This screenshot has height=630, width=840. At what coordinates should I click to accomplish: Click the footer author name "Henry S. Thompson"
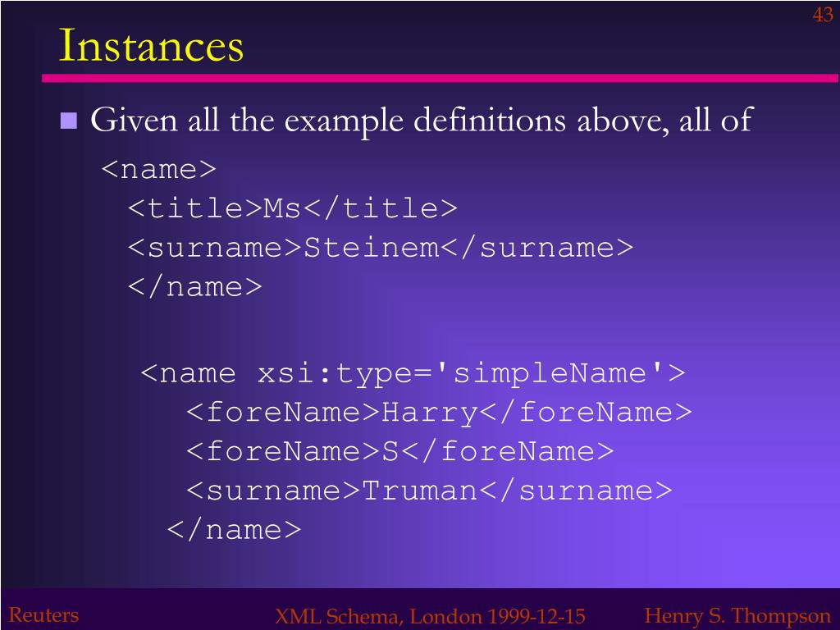coord(737,615)
